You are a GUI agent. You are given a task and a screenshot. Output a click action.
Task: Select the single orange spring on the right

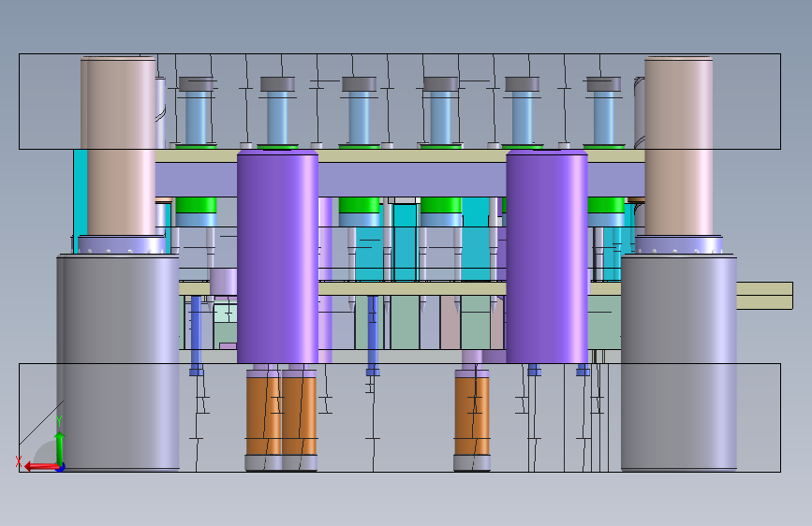tap(472, 416)
